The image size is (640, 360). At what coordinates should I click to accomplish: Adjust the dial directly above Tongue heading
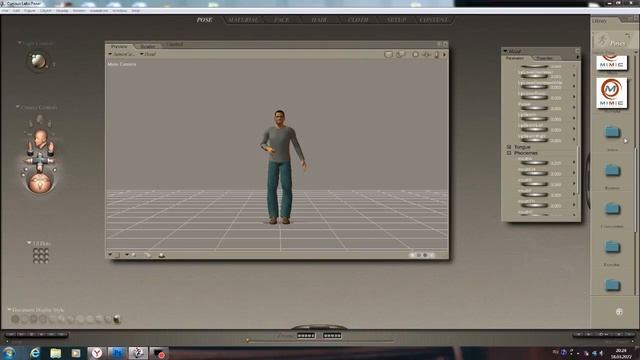534,140
